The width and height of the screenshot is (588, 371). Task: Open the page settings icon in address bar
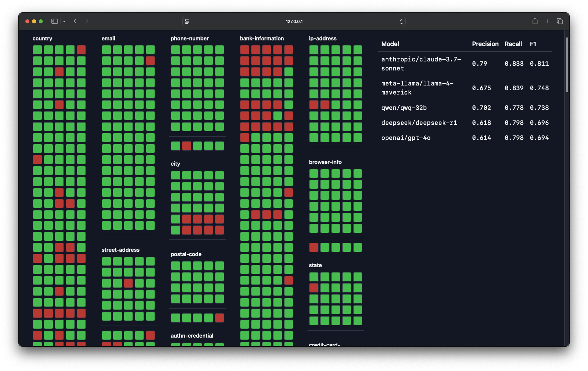(x=187, y=21)
